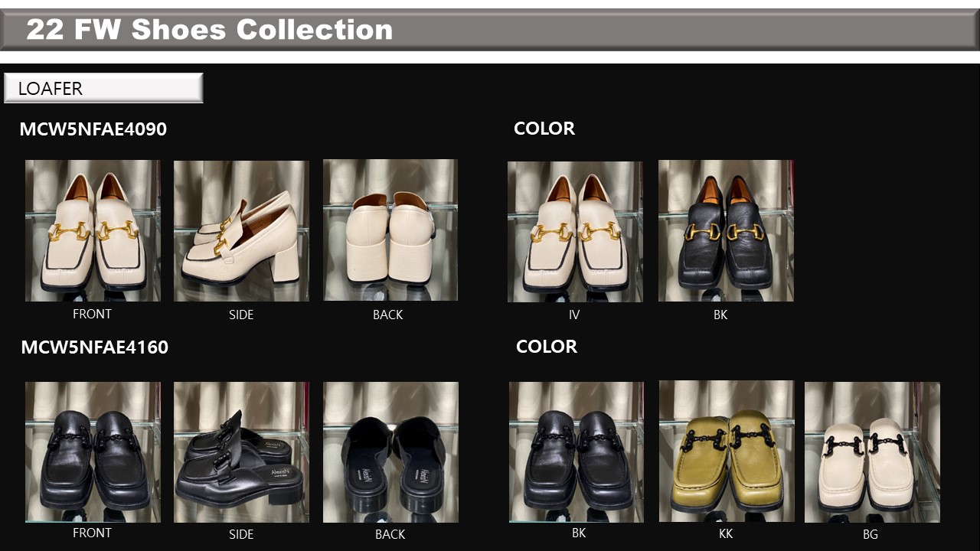Open the MCW5NFAE4160 side view photo
Screen dimensions: 980x551
(241, 452)
